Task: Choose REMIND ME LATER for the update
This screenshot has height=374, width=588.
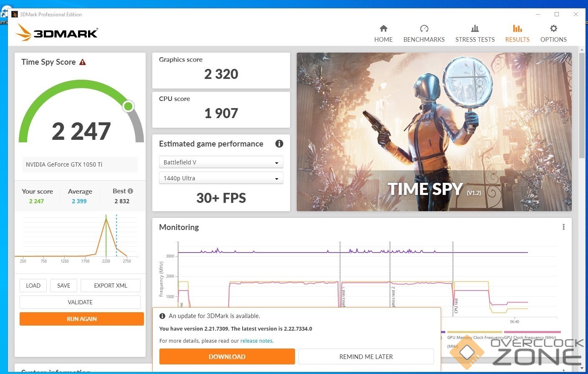Action: click(x=366, y=356)
